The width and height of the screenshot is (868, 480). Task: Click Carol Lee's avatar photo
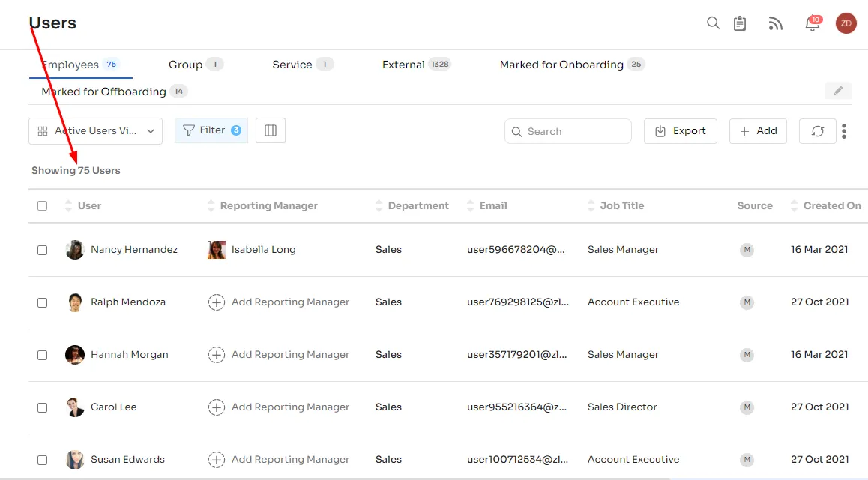(x=75, y=407)
